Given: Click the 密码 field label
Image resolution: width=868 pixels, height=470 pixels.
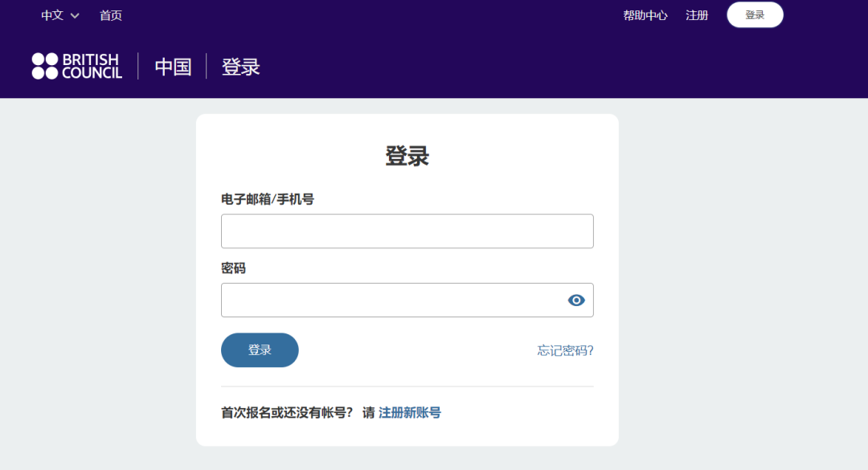Looking at the screenshot, I should point(233,268).
